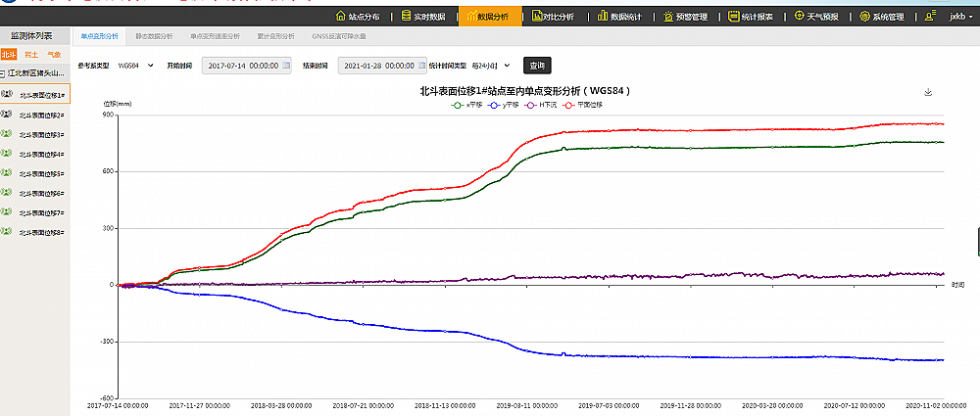Select 北斗表面位移3# in the station list
The height and width of the screenshot is (416, 980).
tap(41, 135)
